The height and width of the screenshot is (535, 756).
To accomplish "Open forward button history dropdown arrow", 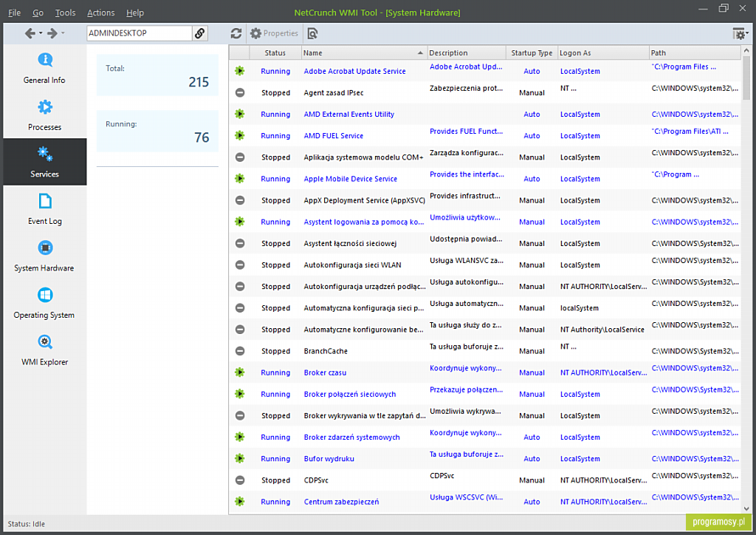I will 63,33.
